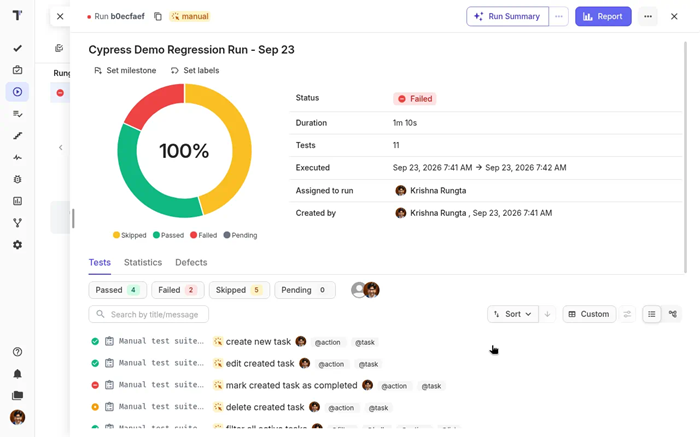Open the Sort dropdown

pos(512,314)
